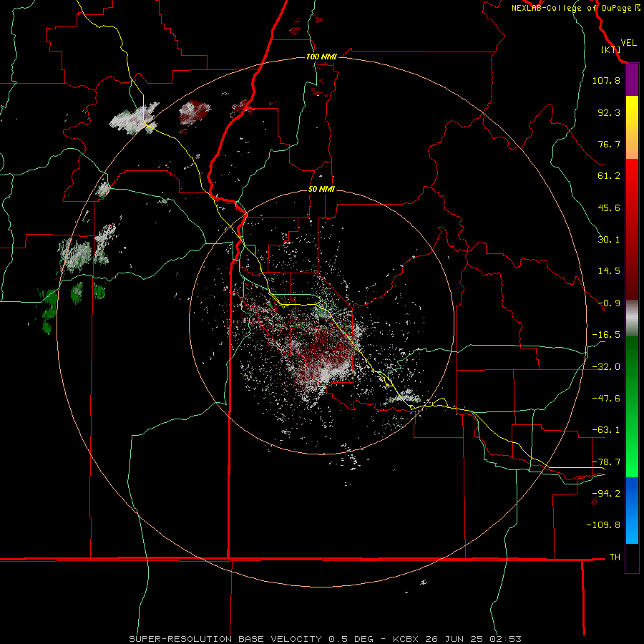Click the -47.6 scale value

coord(606,399)
